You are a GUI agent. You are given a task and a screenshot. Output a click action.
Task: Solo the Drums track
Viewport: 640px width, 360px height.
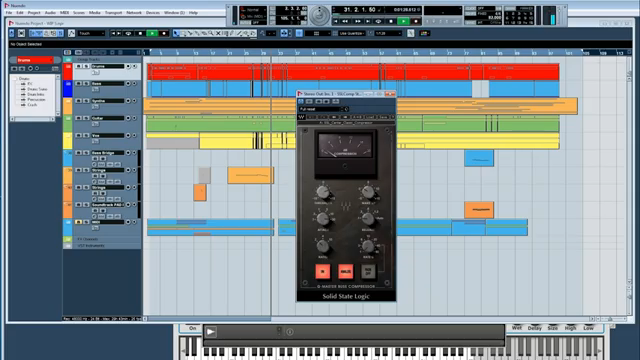pyautogui.click(x=86, y=66)
